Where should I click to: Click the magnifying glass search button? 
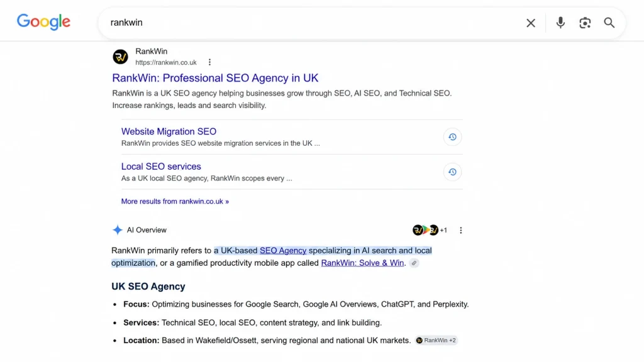coord(609,23)
